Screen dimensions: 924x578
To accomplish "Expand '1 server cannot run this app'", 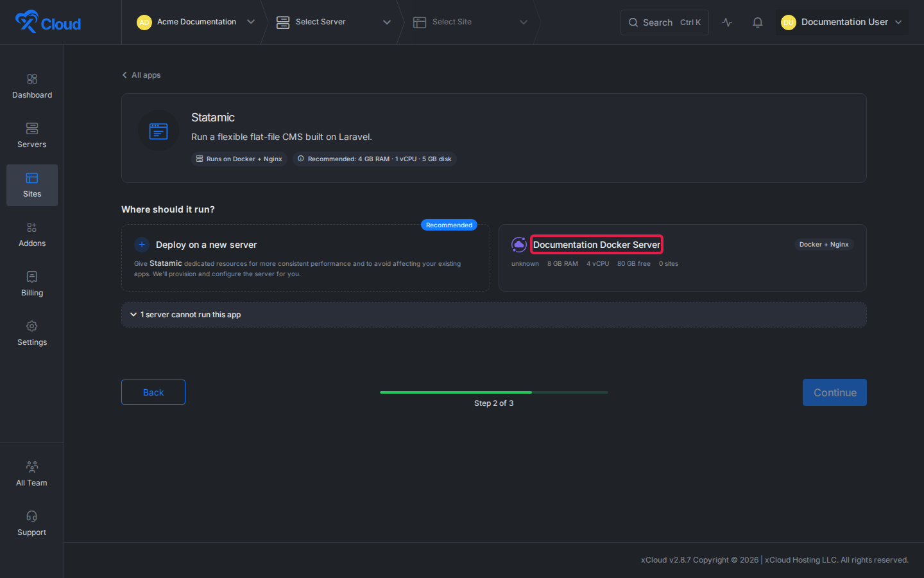I will (494, 315).
